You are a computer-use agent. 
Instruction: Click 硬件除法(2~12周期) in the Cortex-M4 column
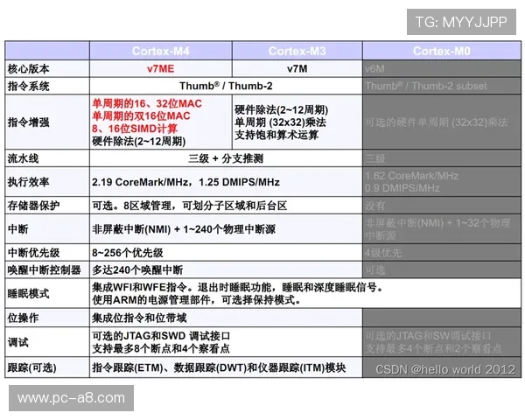click(139, 142)
